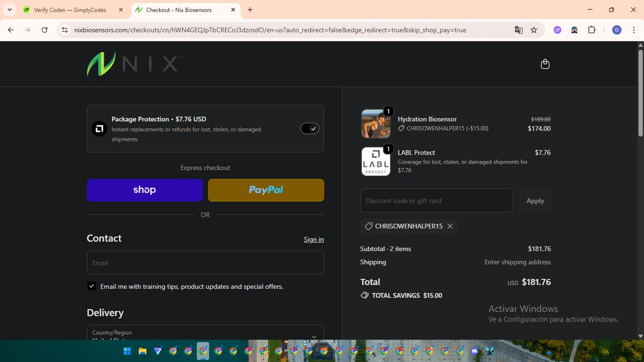
Task: Remove the CHRISOWENHALPER15 discount code
Action: point(450,226)
